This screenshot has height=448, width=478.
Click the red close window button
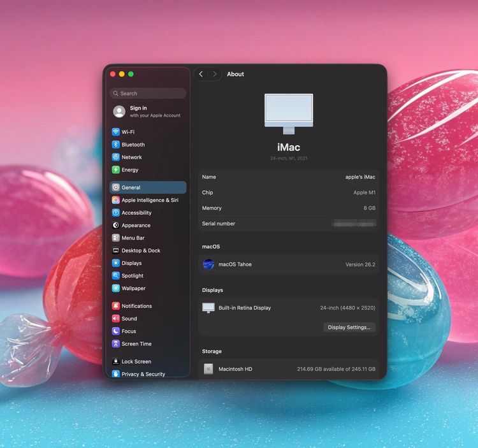tap(112, 74)
